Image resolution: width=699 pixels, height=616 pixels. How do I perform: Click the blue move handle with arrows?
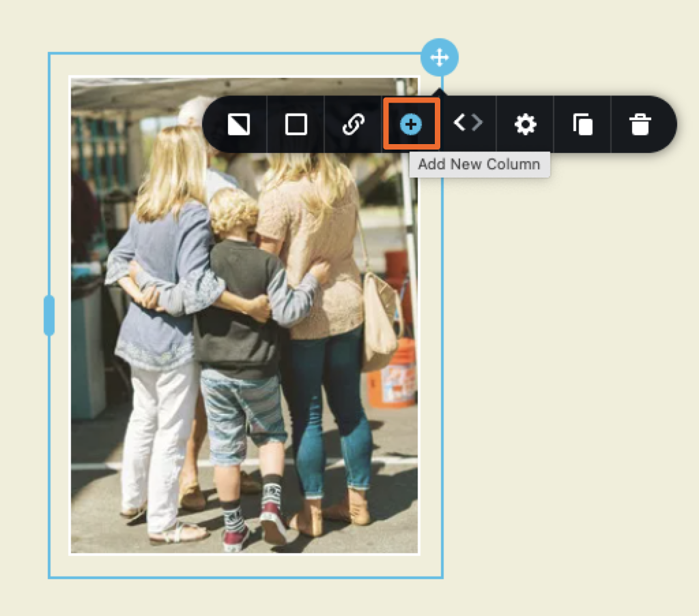click(x=440, y=57)
